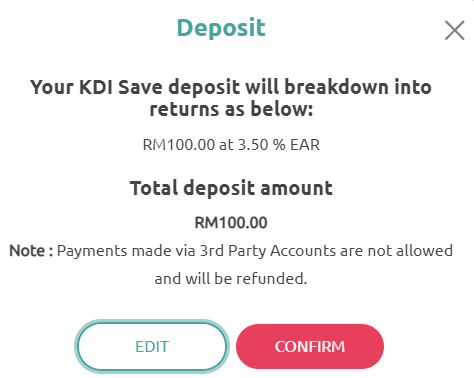Close the Deposit dialog with the X icon
The image size is (474, 378).
pos(454,30)
